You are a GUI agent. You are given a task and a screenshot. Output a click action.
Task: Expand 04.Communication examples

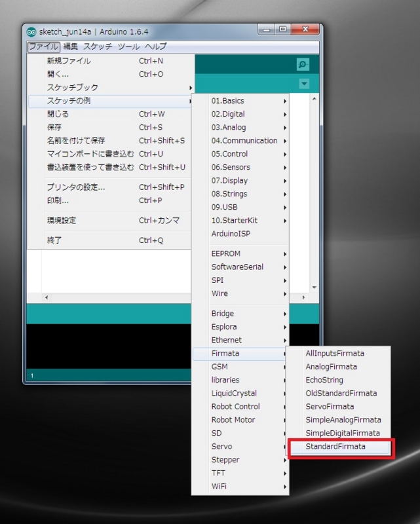(x=240, y=141)
